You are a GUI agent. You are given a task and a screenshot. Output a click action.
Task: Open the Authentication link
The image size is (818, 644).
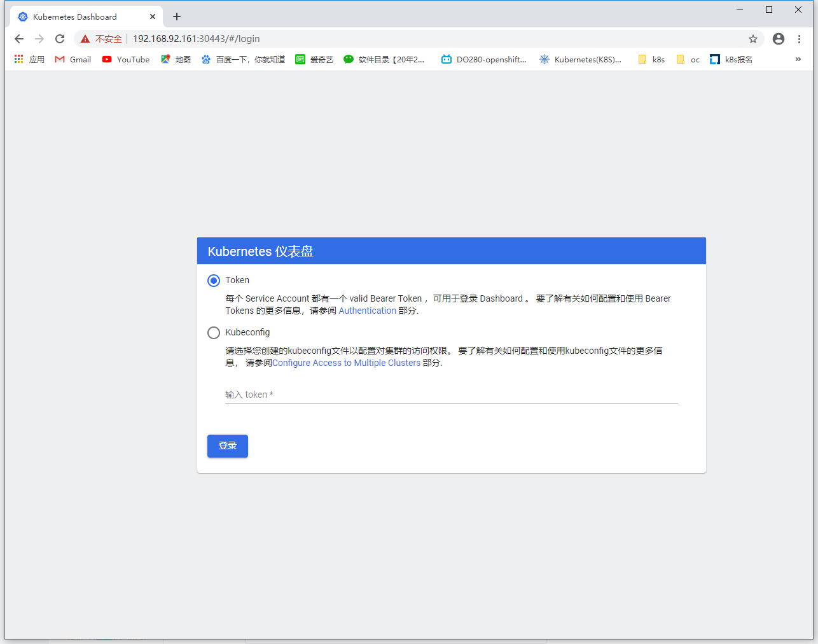coord(368,311)
